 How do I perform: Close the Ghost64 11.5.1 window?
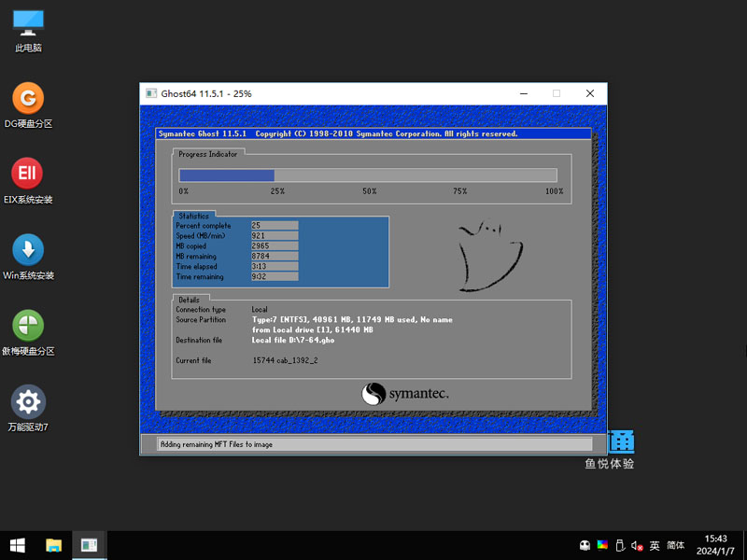tap(590, 93)
